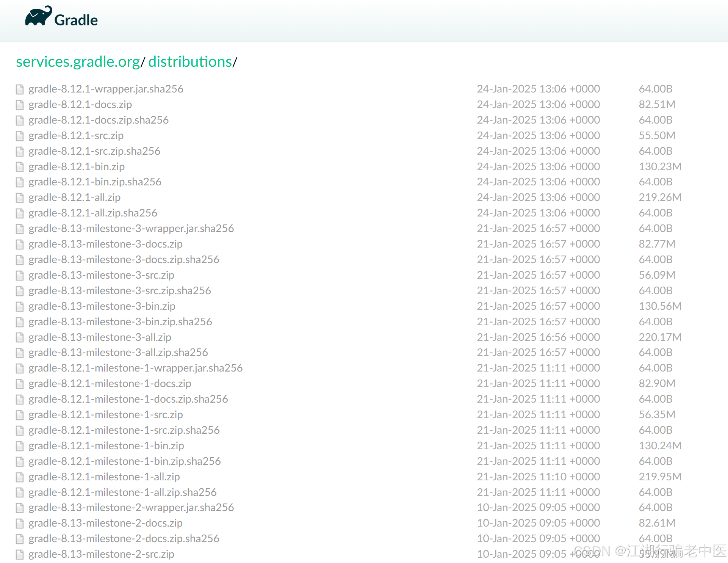Open gradle-8.13-milestone-3-docs.zip link
This screenshot has width=728, height=563.
105,244
